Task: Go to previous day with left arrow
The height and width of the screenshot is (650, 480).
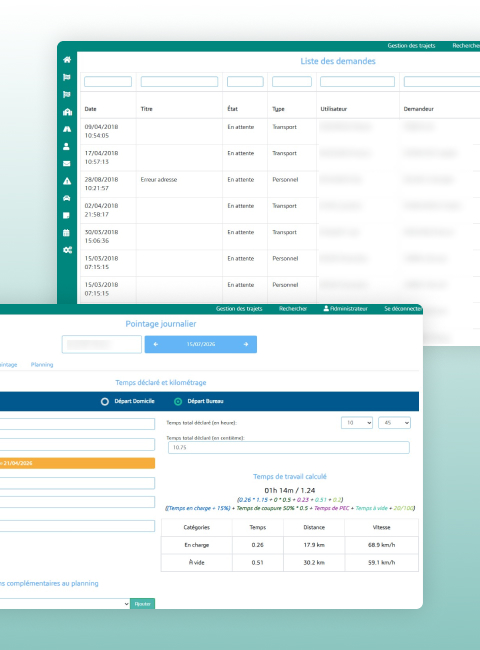Action: pyautogui.click(x=156, y=344)
